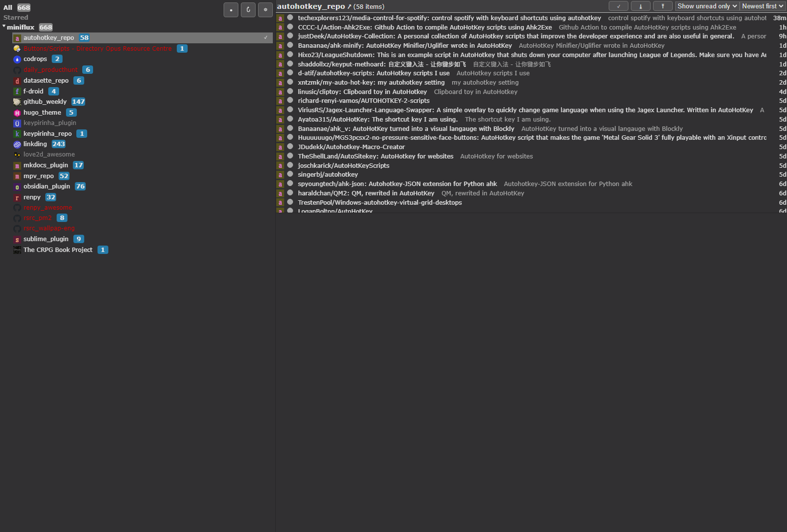Select the miniflux category label
The height and width of the screenshot is (532, 787).
pyautogui.click(x=20, y=27)
